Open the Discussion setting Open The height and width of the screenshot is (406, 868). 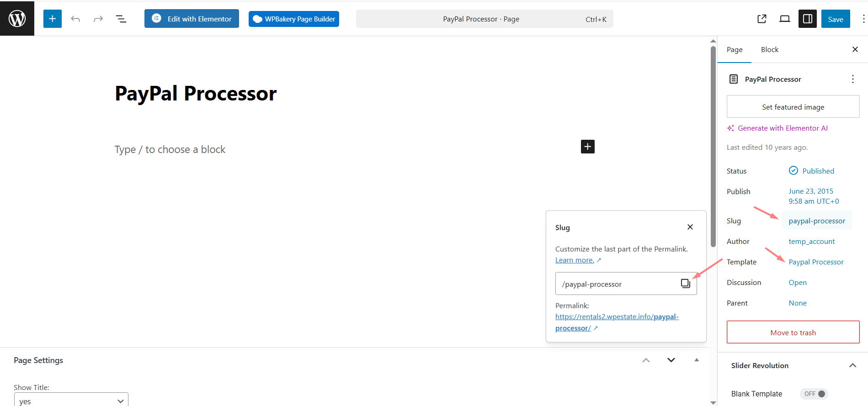pyautogui.click(x=798, y=282)
